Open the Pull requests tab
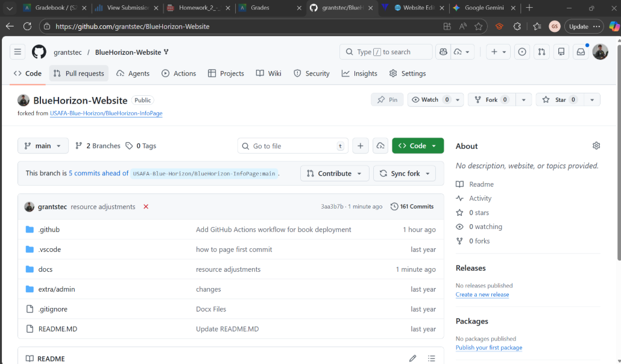 click(79, 74)
